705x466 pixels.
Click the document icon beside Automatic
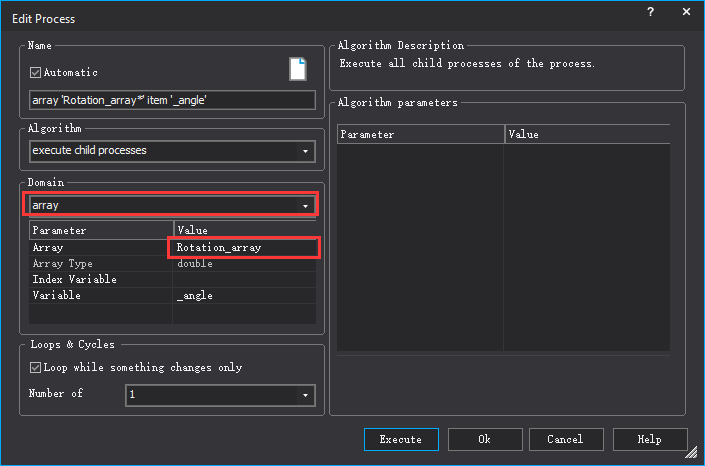pyautogui.click(x=298, y=69)
